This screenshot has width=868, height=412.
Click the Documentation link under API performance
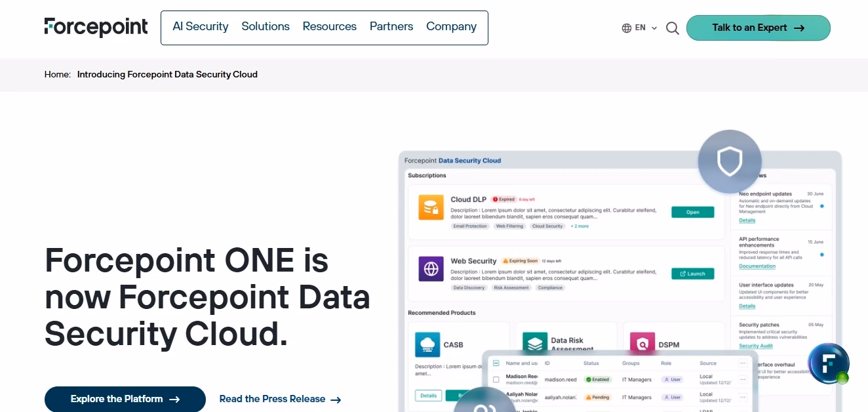coord(757,266)
